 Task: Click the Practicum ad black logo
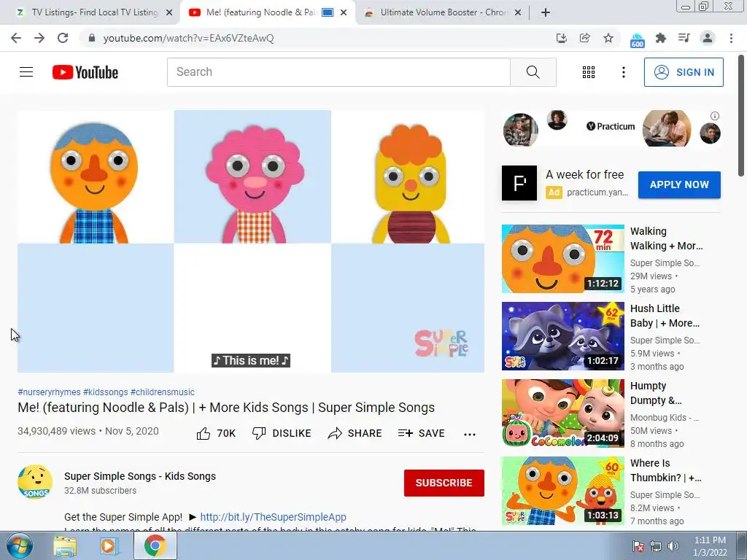pyautogui.click(x=519, y=183)
